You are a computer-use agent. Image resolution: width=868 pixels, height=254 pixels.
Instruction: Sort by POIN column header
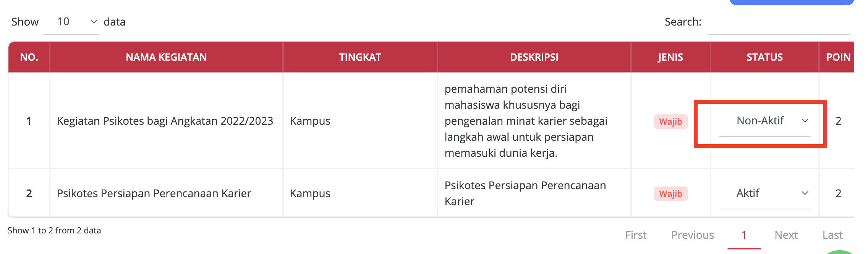tap(838, 57)
